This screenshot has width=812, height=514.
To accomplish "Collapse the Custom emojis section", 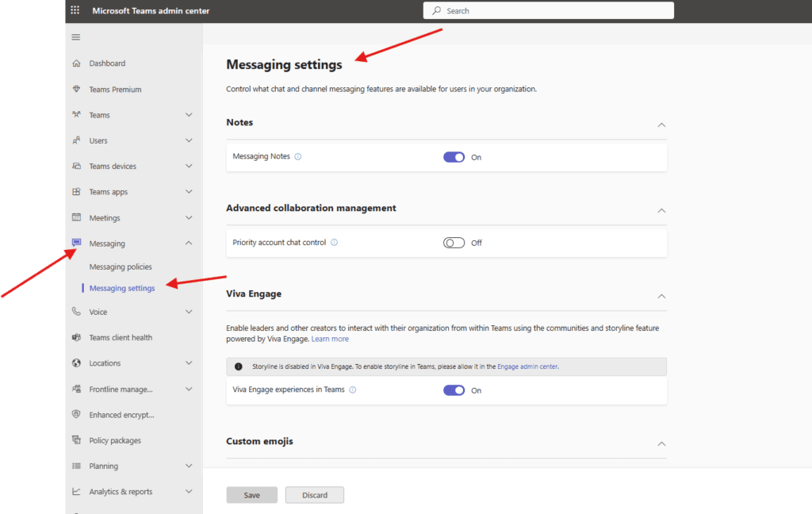I will (661, 443).
